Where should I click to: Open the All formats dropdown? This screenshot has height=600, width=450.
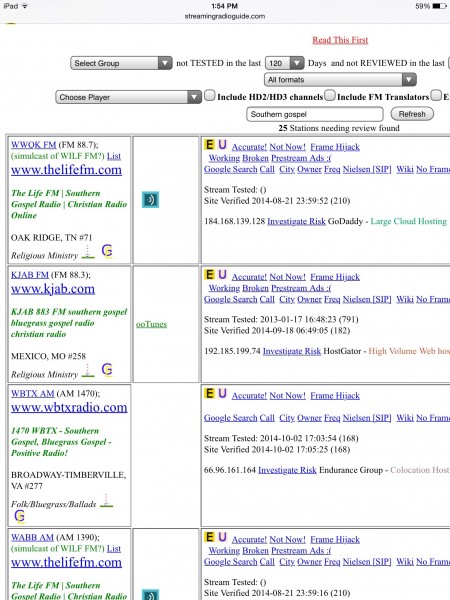click(x=340, y=80)
